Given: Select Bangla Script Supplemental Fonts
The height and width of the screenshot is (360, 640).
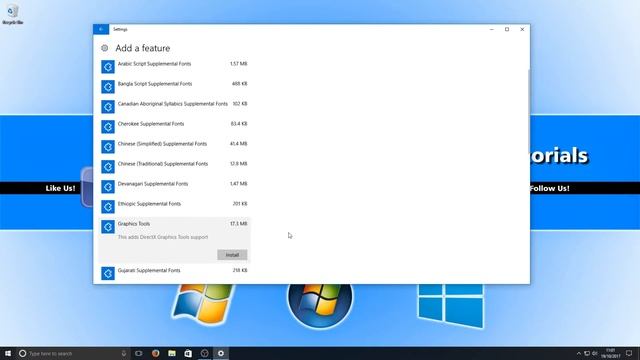Looking at the screenshot, I should point(155,84).
